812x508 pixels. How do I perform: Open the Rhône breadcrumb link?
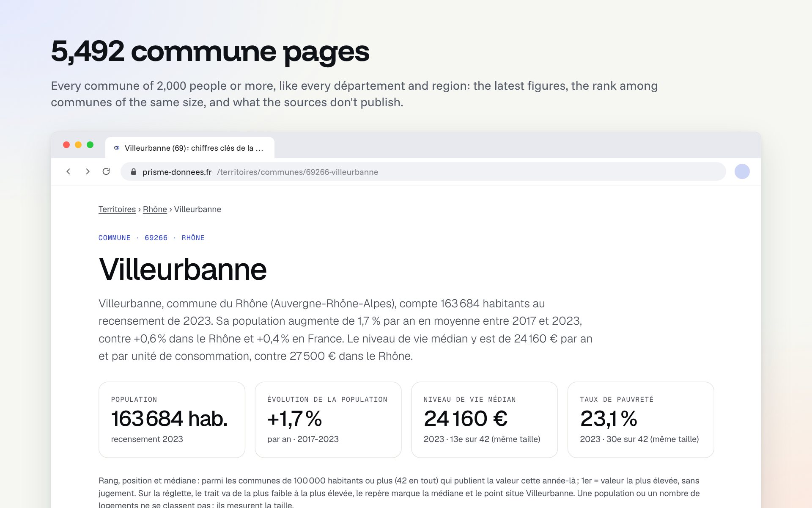pyautogui.click(x=155, y=209)
